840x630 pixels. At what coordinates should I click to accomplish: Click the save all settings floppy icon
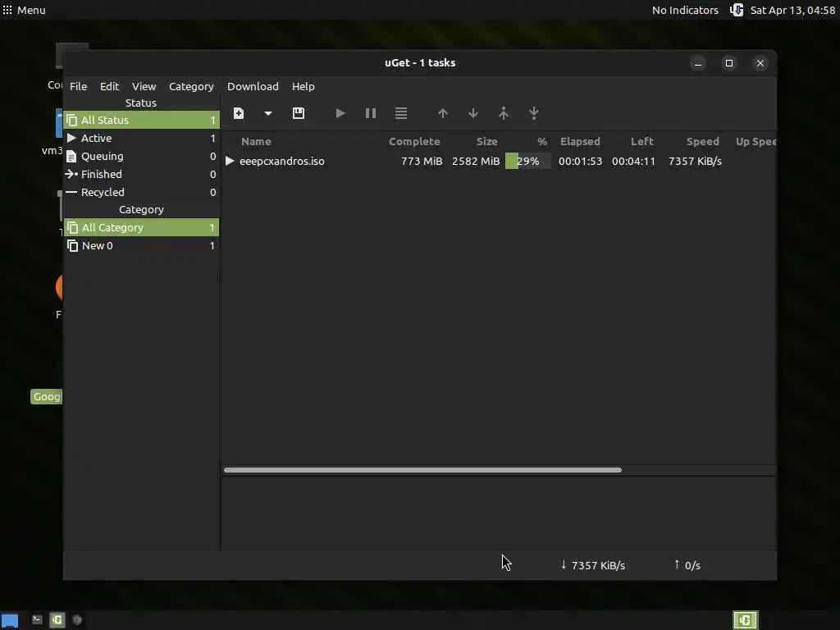tap(299, 113)
